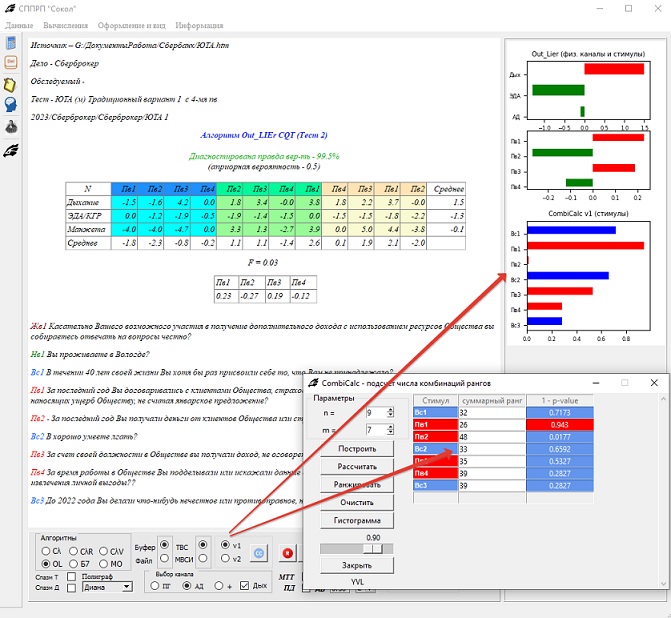Click the Стимул column header

click(x=435, y=401)
